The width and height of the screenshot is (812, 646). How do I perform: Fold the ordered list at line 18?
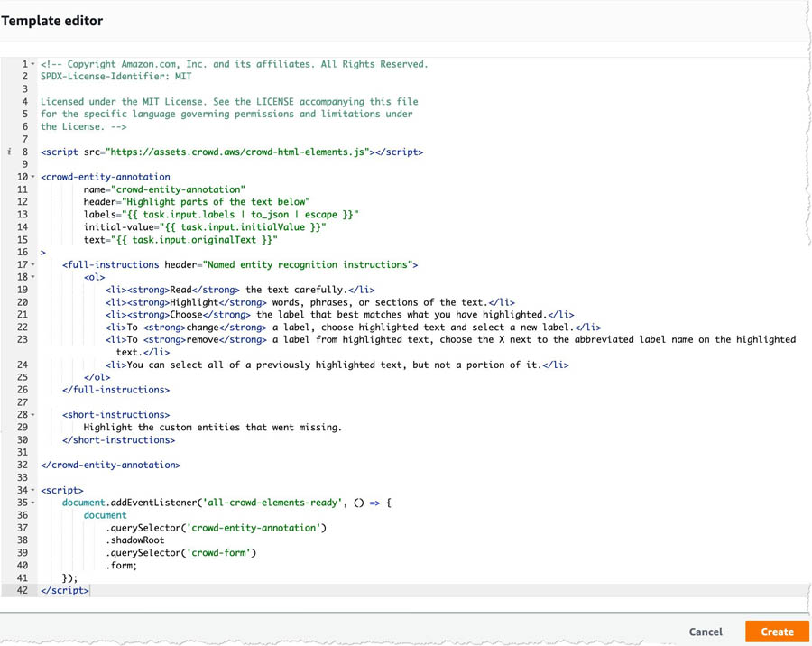(x=33, y=277)
